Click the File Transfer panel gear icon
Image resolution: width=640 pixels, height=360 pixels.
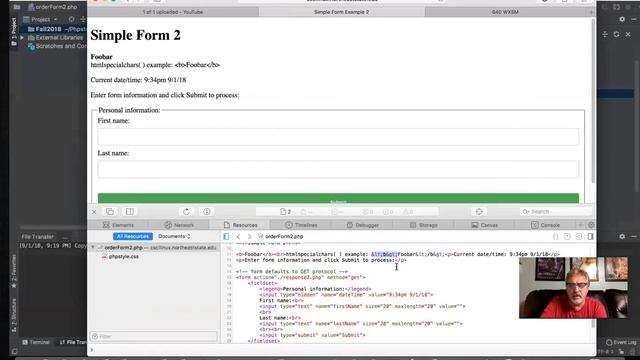622,236
